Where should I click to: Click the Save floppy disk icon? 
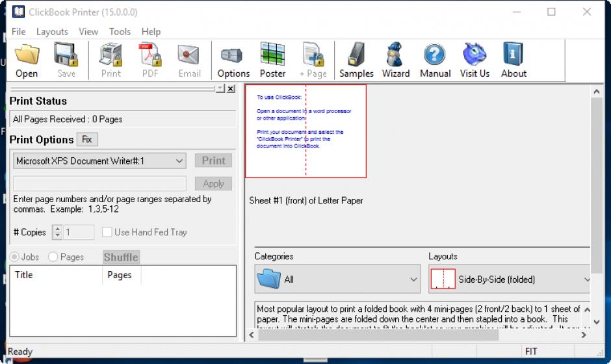coord(66,55)
